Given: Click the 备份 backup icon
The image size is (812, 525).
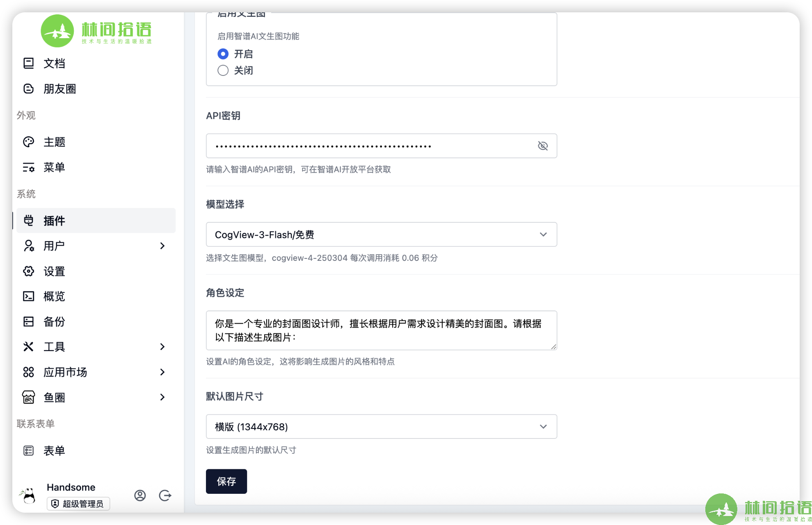Looking at the screenshot, I should 28,322.
